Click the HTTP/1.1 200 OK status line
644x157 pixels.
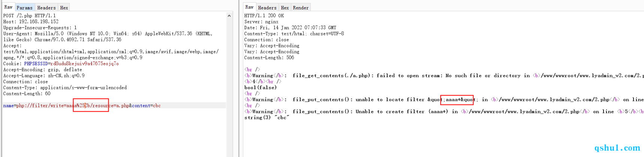[x=264, y=16]
